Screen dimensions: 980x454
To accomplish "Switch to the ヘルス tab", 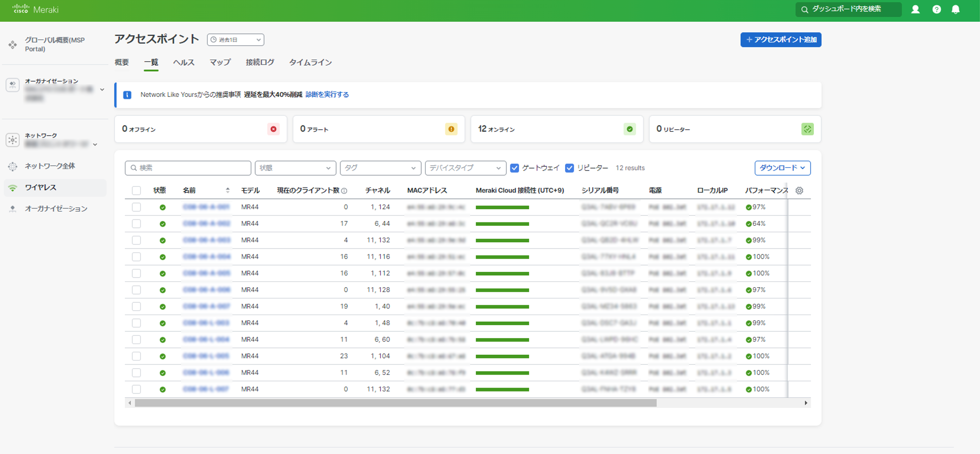I will click(x=184, y=63).
